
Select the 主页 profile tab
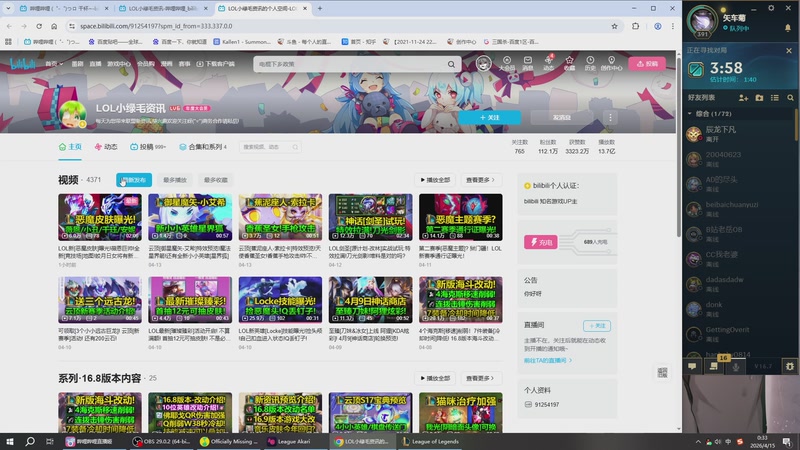[x=70, y=147]
